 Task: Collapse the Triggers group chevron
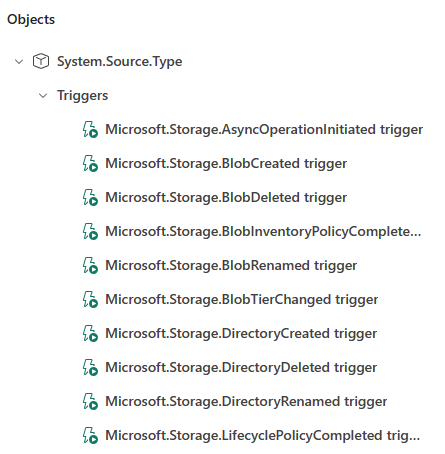(43, 96)
